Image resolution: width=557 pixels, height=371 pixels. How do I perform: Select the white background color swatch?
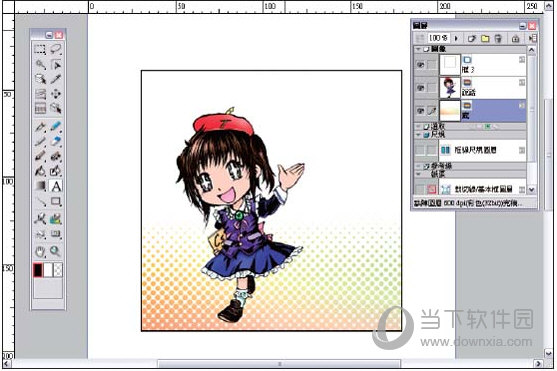pos(48,270)
